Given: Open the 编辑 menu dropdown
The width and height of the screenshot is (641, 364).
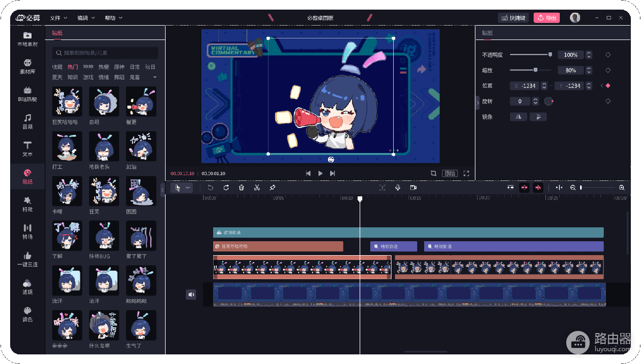Looking at the screenshot, I should 86,18.
